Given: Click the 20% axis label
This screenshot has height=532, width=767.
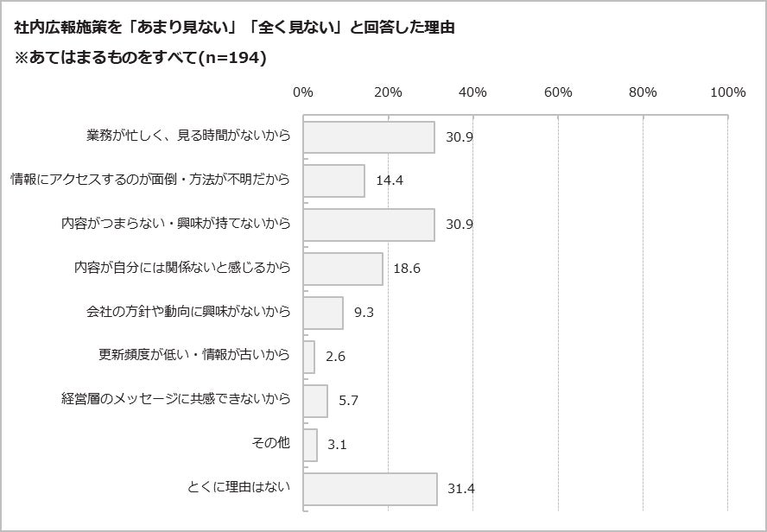Looking at the screenshot, I should [388, 92].
